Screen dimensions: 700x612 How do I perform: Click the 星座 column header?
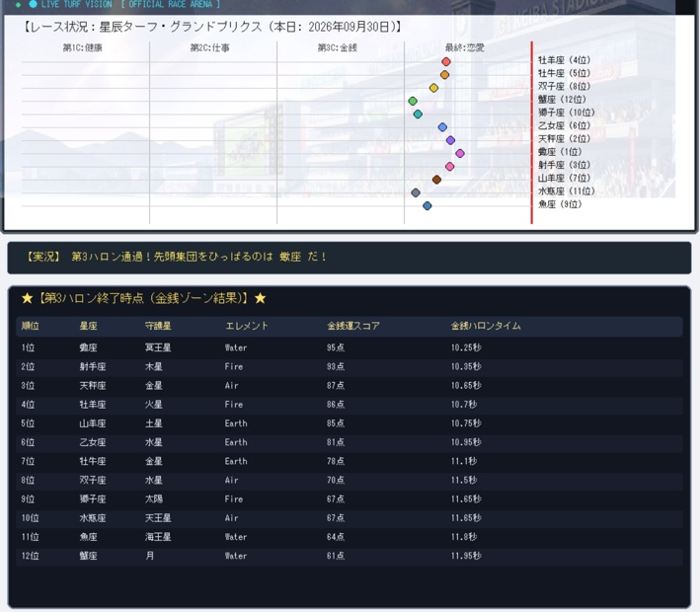89,326
